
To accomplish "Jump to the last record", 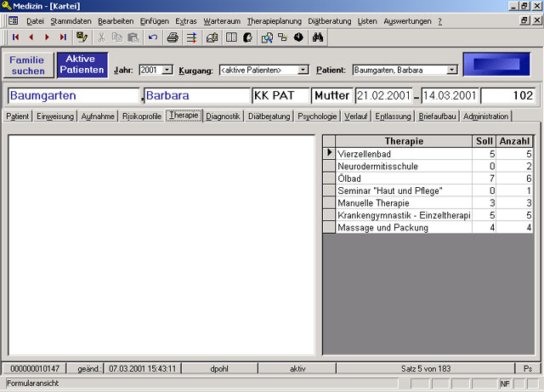I will (x=63, y=37).
